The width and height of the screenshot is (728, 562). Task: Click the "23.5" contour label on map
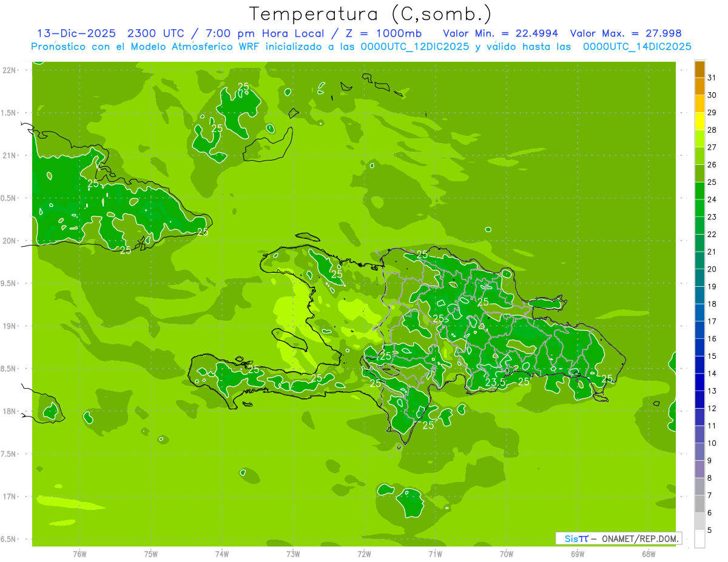[x=496, y=383]
